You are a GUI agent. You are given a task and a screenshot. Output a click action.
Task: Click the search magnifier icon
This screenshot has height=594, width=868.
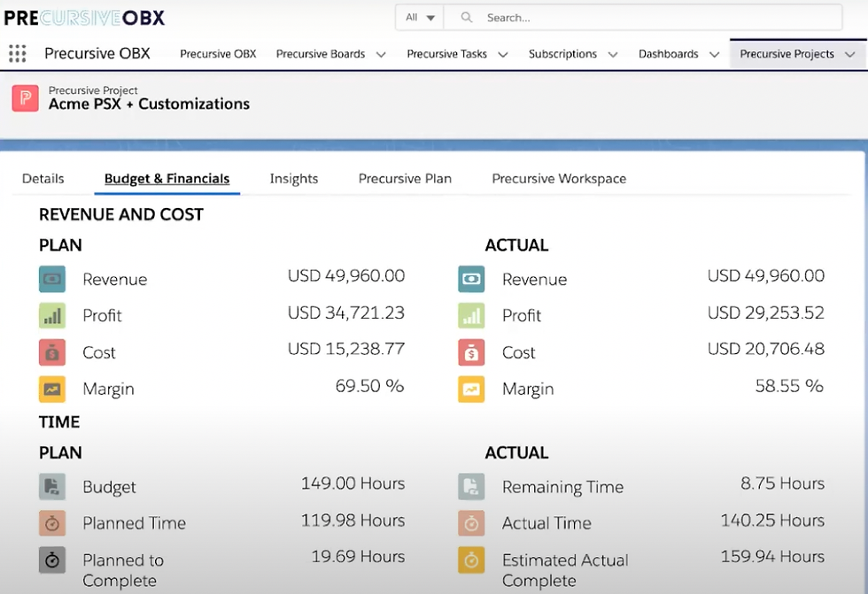click(x=467, y=18)
